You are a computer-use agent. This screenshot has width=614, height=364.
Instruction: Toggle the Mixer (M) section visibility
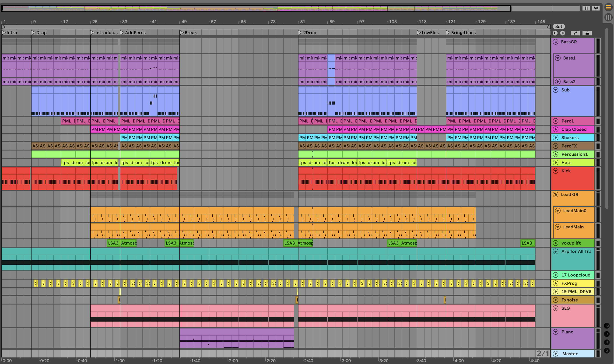point(607,342)
